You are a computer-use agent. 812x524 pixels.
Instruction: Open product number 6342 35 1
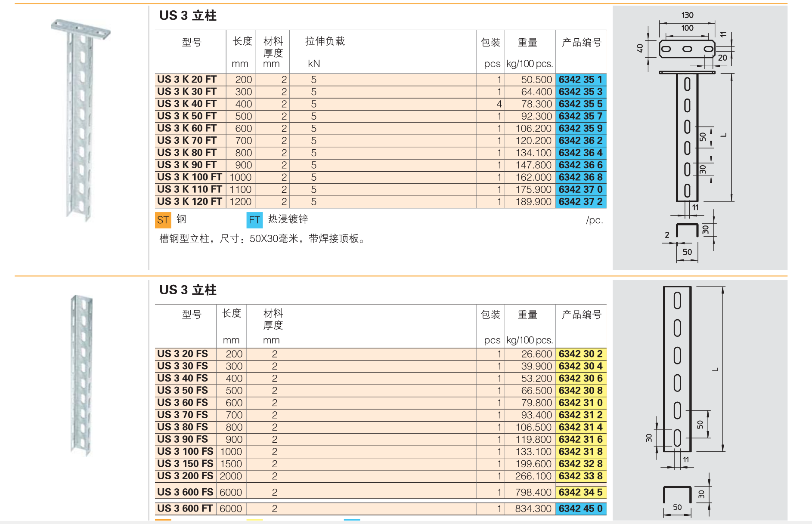[x=580, y=80]
